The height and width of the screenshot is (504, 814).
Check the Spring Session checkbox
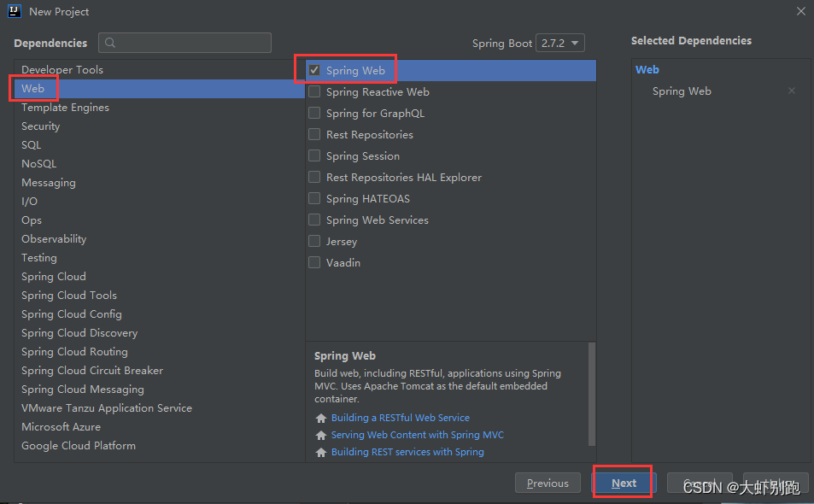point(314,156)
